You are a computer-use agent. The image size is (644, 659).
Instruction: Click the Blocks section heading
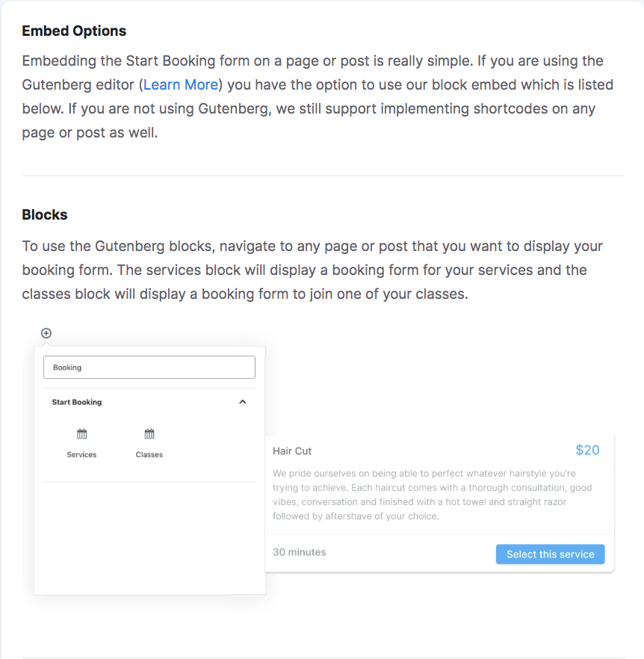point(45,214)
